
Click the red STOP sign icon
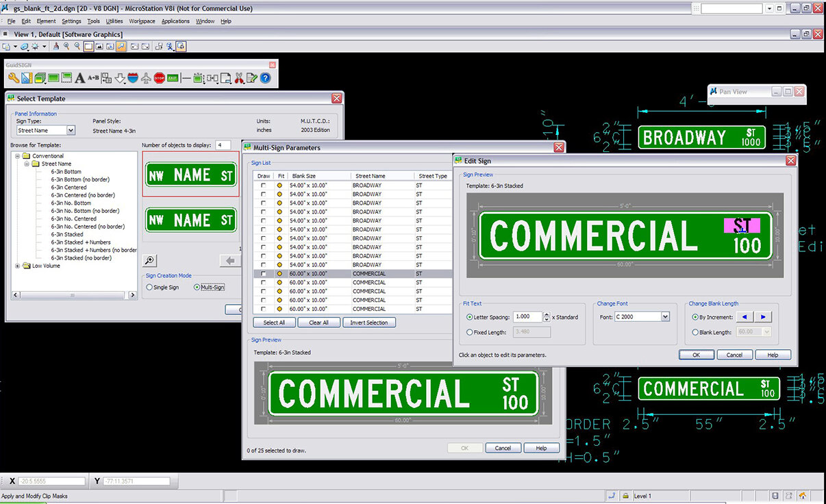pyautogui.click(x=159, y=78)
